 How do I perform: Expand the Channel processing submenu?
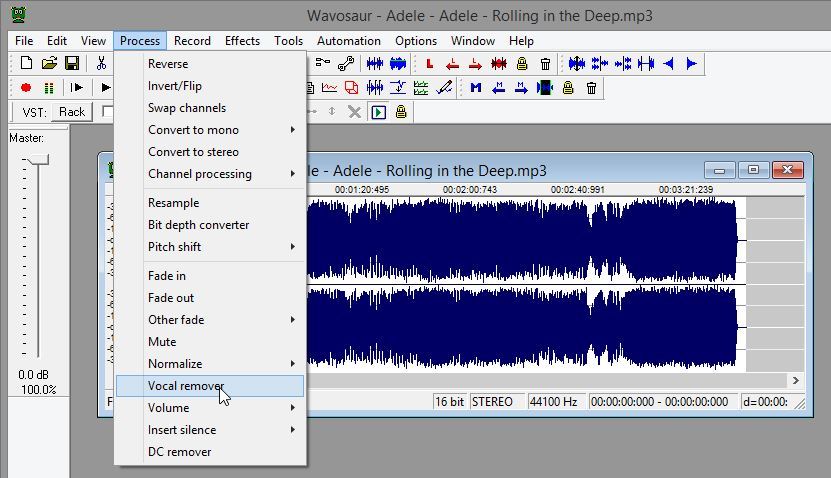click(210, 174)
